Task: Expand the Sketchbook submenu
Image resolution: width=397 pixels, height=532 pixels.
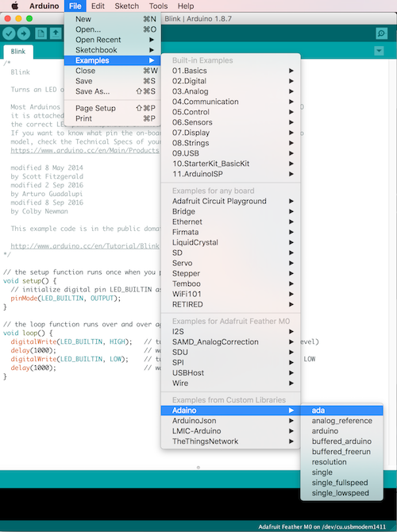Action: [x=112, y=50]
